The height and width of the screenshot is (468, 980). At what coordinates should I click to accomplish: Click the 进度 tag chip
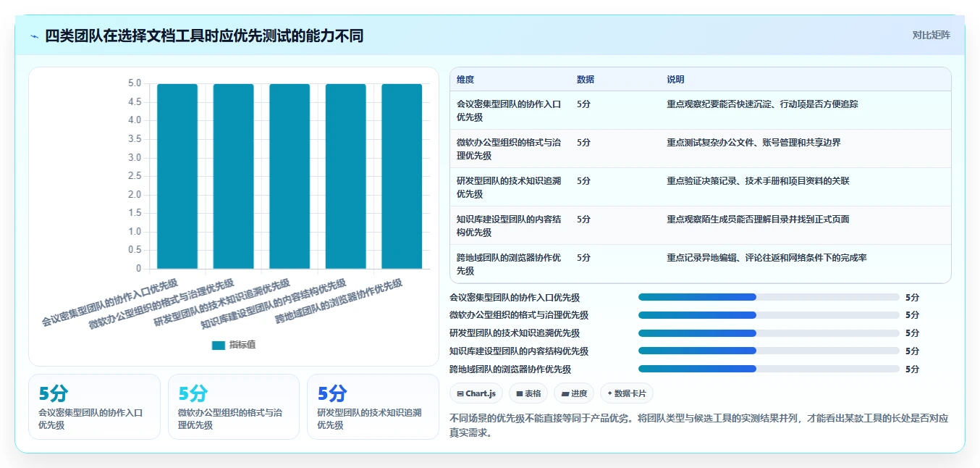pyautogui.click(x=574, y=393)
